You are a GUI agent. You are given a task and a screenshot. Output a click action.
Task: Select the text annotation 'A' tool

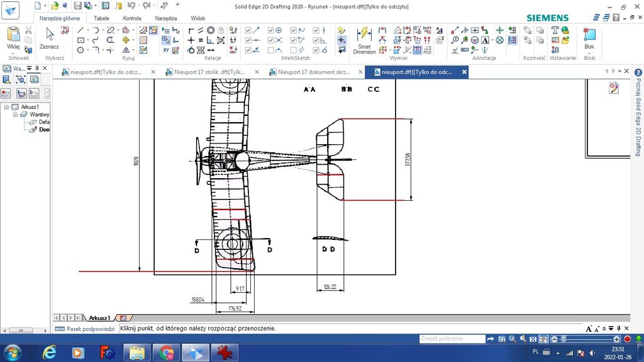click(x=485, y=40)
